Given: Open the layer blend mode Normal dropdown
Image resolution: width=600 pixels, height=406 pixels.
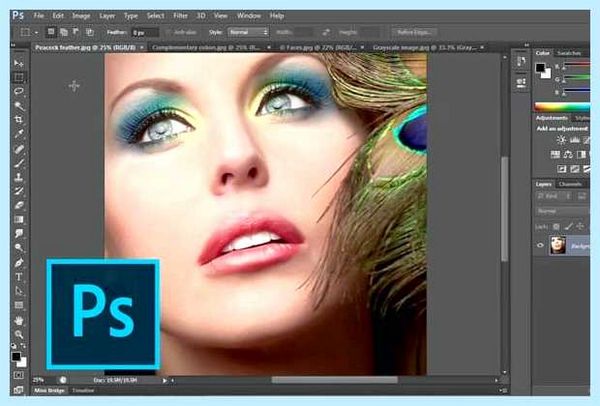Looking at the screenshot, I should click(x=562, y=211).
